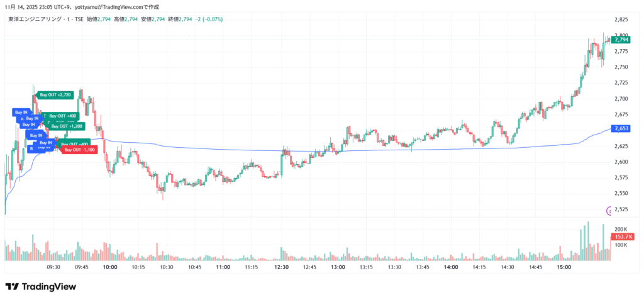
Task: Click the purple circular icon on the price axis
Action: pyautogui.click(x=609, y=211)
